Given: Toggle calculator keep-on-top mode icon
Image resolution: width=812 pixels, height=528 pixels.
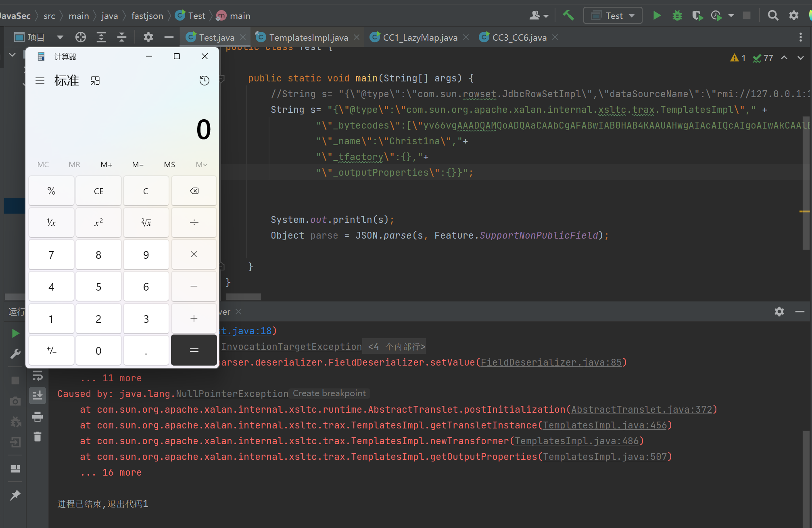Looking at the screenshot, I should (95, 81).
